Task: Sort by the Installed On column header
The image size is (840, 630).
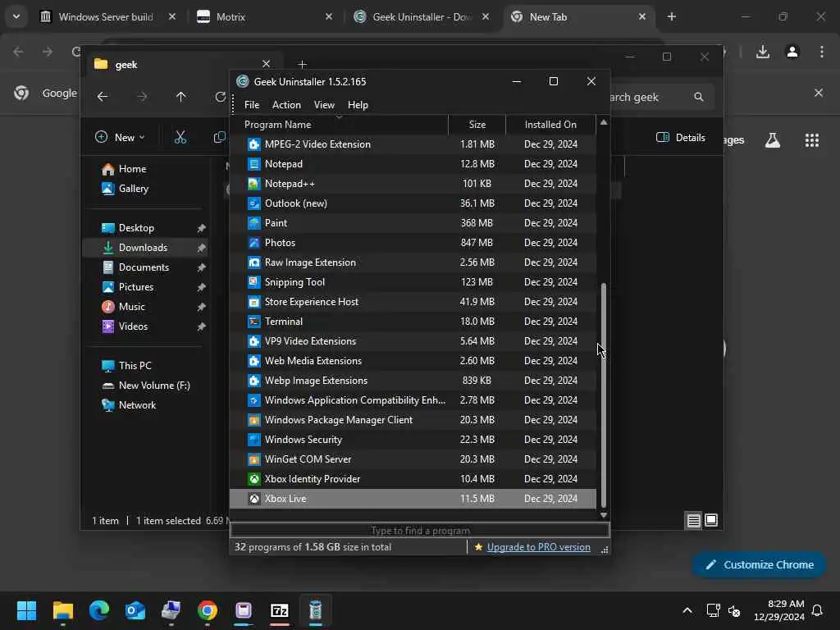Action: 550,125
